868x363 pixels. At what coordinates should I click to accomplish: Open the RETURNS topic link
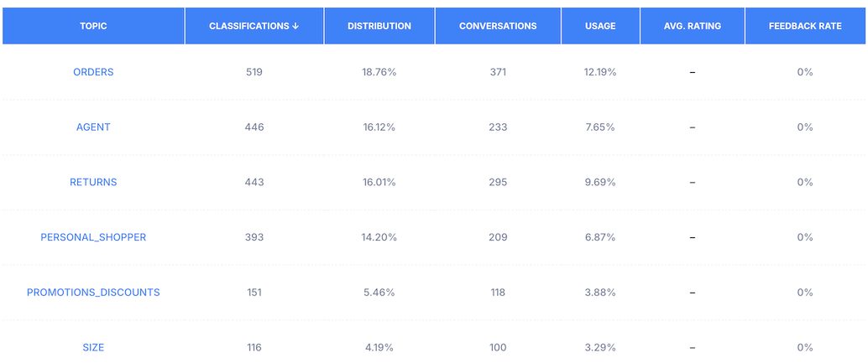[x=93, y=182]
